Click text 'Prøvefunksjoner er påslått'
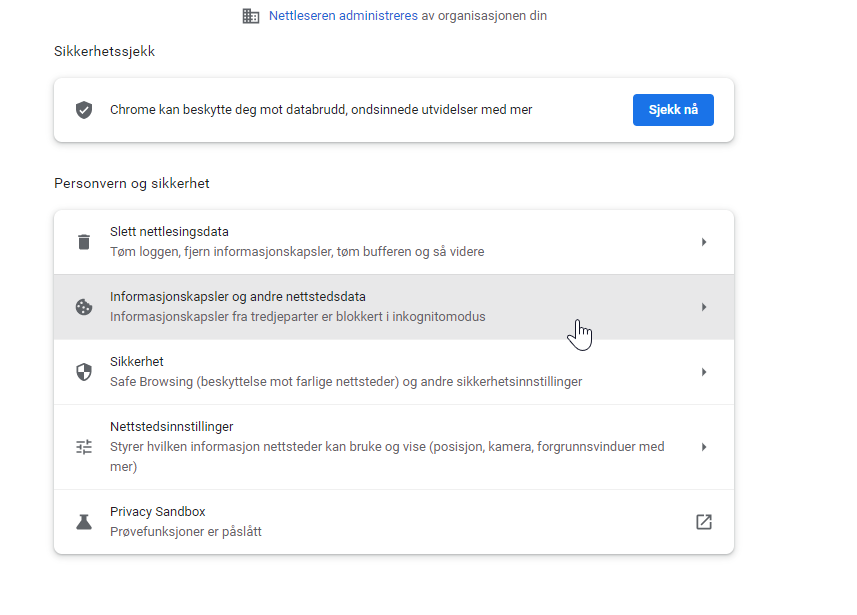Viewport: 857px width, 615px height. 186,532
